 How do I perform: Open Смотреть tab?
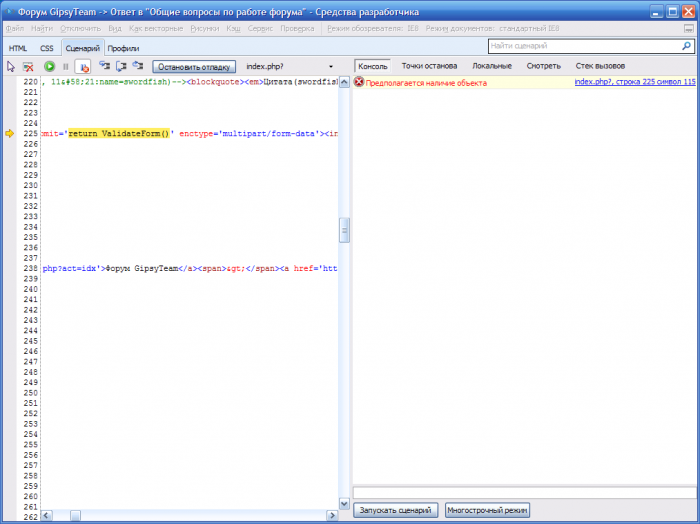543,66
